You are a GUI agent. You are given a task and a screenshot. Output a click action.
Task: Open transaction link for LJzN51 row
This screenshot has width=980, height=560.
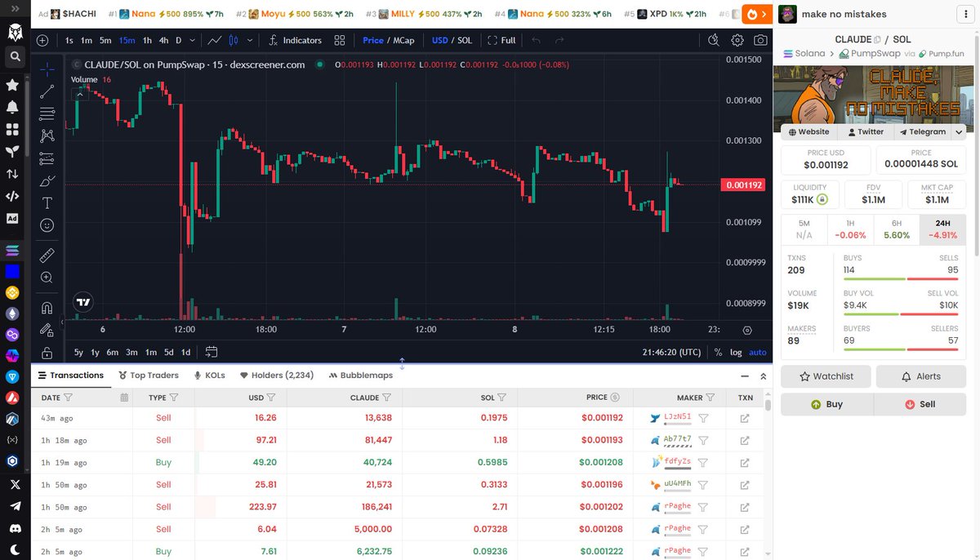[745, 418]
